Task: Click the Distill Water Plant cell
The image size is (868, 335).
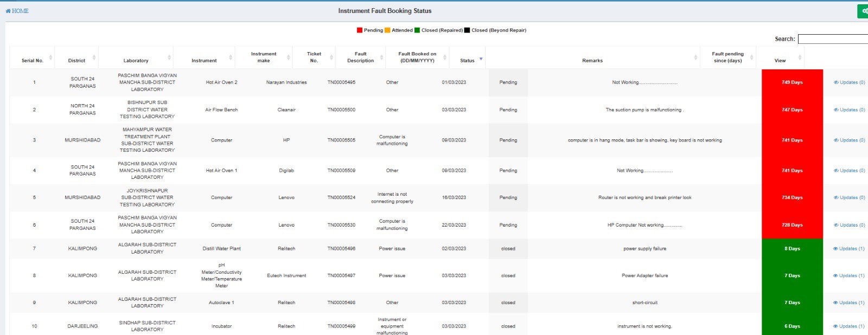Action: pyautogui.click(x=221, y=249)
